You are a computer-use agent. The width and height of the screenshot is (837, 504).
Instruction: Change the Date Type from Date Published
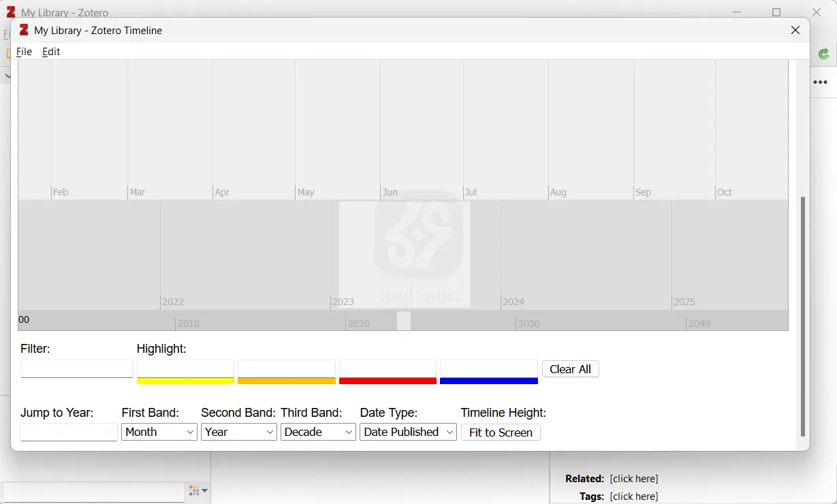coord(408,432)
